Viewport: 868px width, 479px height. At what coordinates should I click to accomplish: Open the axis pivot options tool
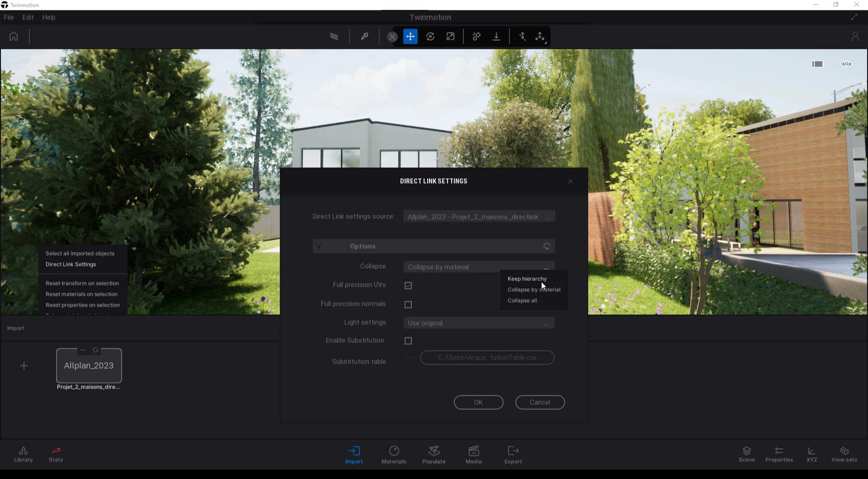(540, 37)
